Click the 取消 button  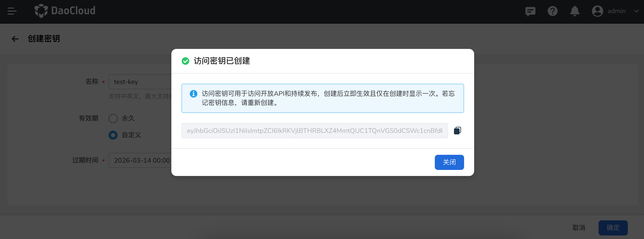pyautogui.click(x=579, y=228)
